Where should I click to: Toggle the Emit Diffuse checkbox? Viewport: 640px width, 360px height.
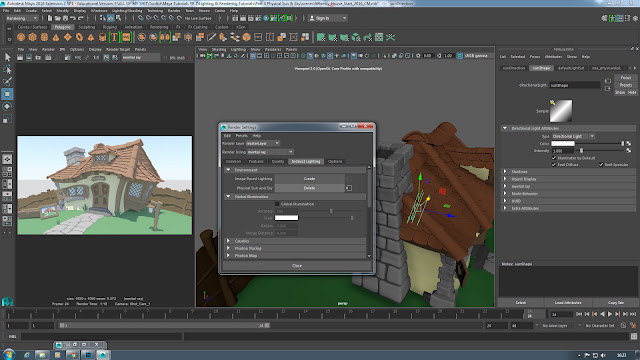pos(554,164)
